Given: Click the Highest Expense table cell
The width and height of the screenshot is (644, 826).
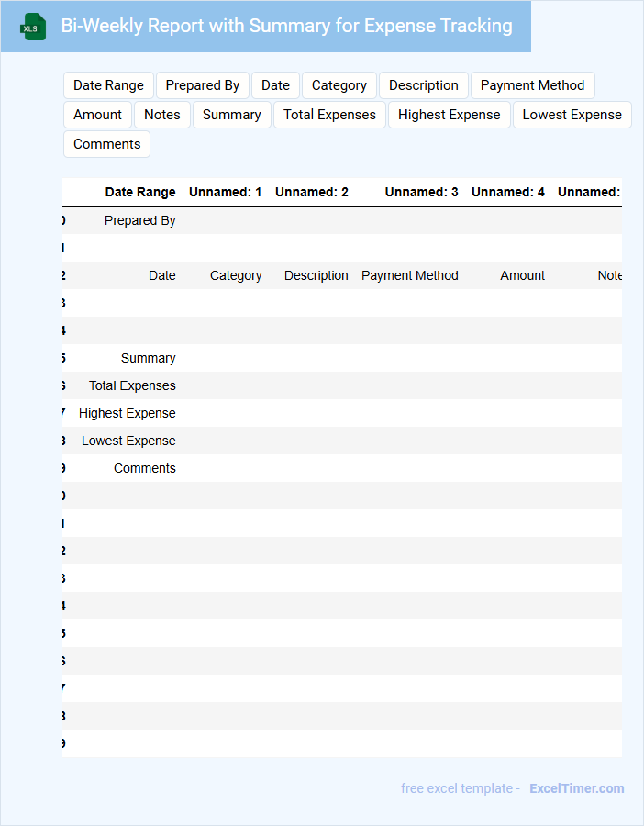Looking at the screenshot, I should click(128, 413).
